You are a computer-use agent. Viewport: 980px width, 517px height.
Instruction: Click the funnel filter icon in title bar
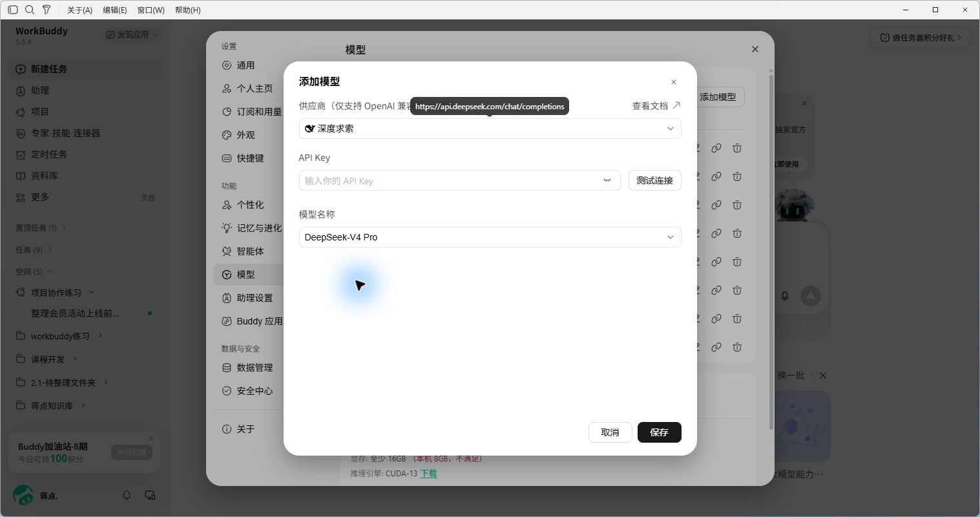47,10
